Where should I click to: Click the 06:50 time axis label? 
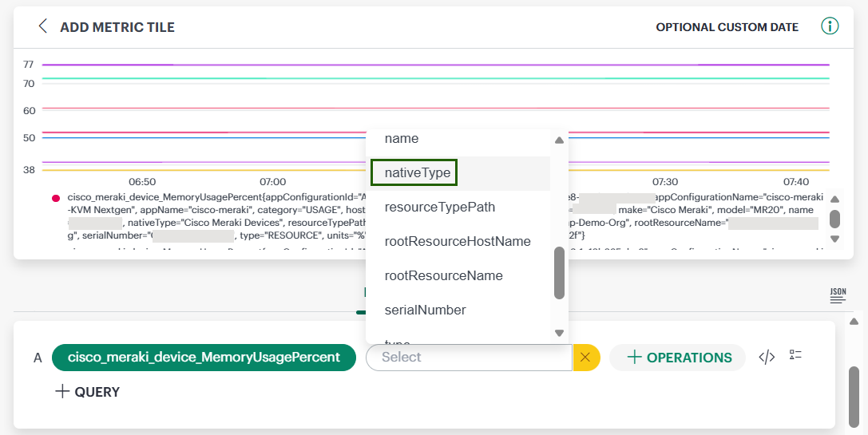point(142,181)
